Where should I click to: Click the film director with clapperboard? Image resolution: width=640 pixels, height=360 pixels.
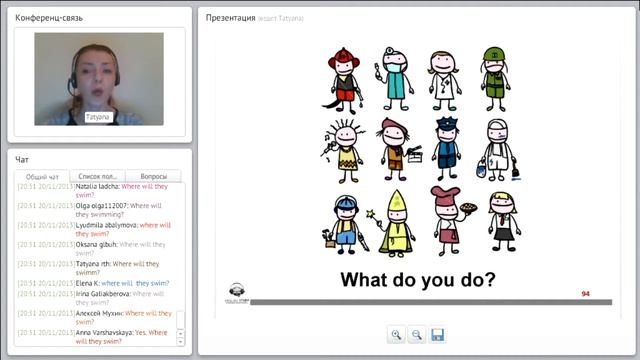(400, 149)
